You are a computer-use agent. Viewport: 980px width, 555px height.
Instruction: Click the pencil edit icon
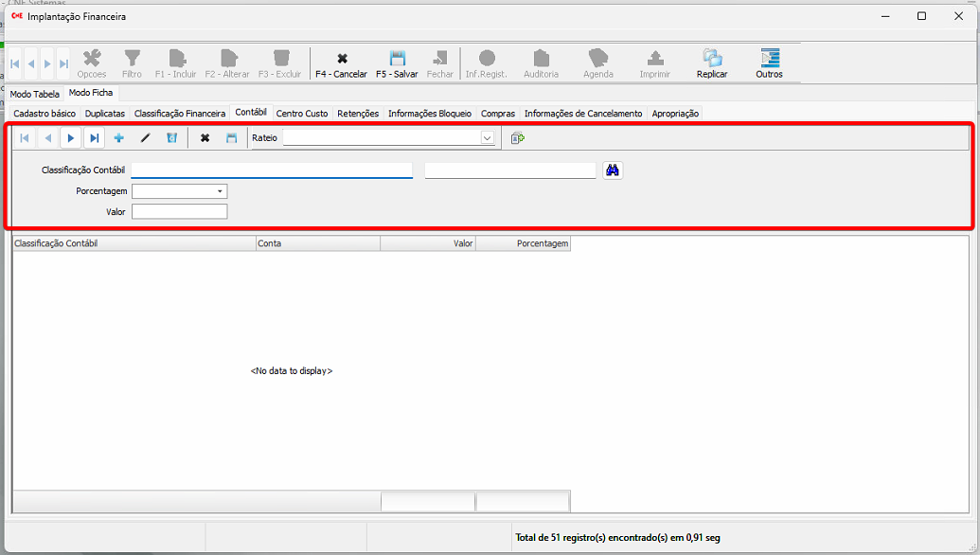tap(145, 138)
